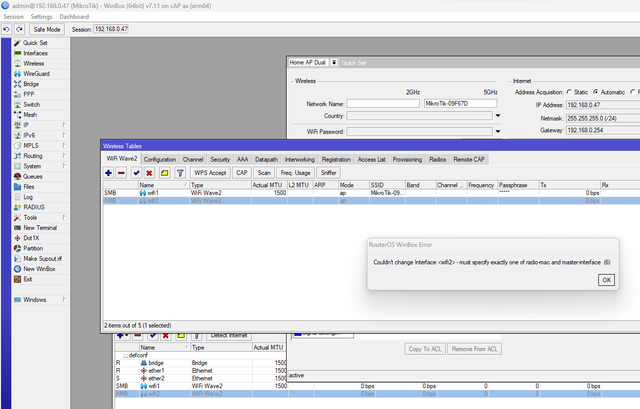The image size is (640, 409).
Task: Open RADIUS in the sidebar
Action: (x=34, y=207)
